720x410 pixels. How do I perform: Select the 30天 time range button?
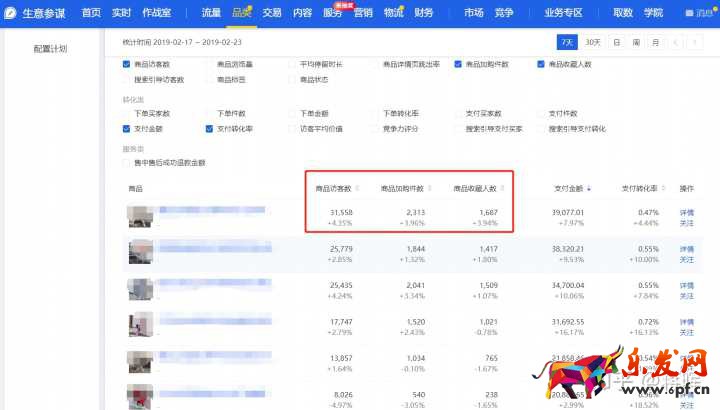593,42
